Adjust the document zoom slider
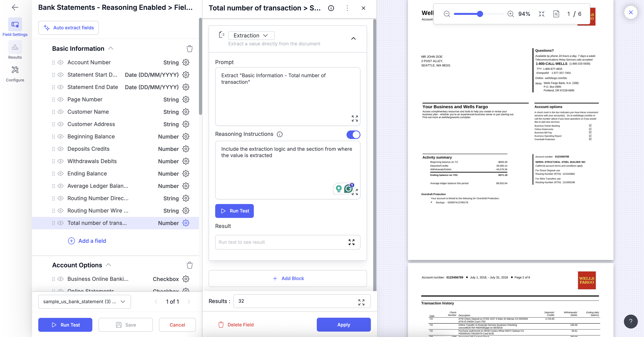The width and height of the screenshot is (644, 337). click(479, 14)
